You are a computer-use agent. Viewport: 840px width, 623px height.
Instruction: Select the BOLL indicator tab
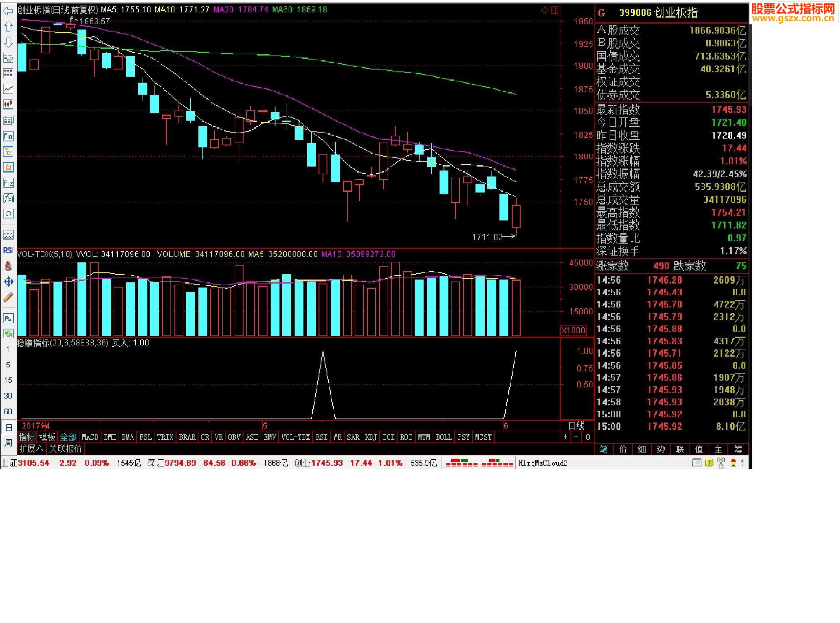[444, 437]
